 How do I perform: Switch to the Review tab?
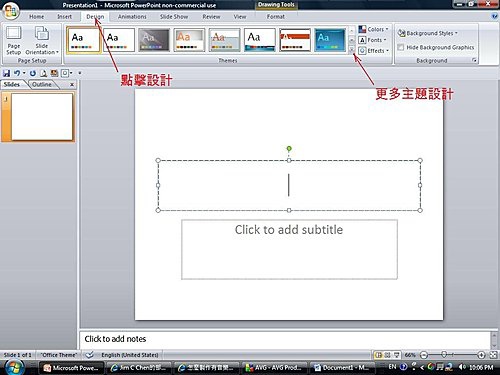coord(211,16)
